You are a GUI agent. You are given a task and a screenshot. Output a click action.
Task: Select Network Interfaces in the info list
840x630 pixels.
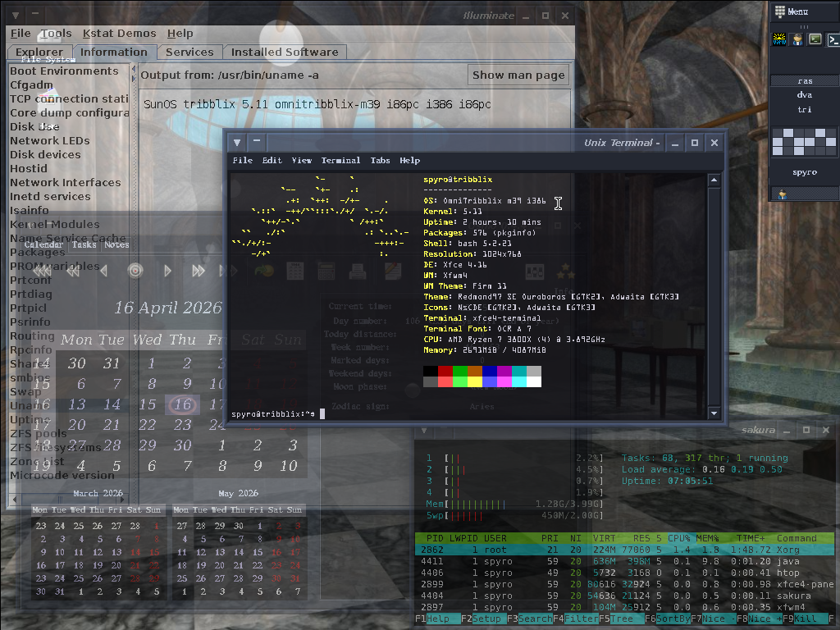click(x=66, y=182)
